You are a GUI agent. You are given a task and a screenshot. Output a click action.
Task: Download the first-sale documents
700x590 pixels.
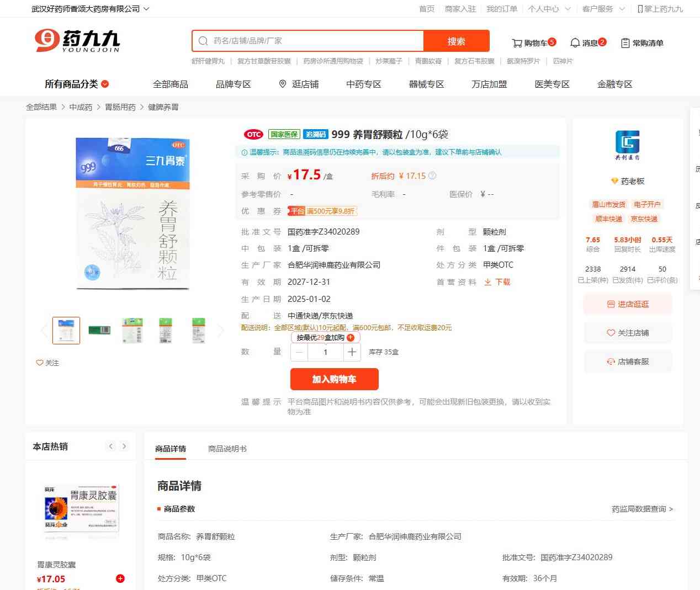(497, 282)
